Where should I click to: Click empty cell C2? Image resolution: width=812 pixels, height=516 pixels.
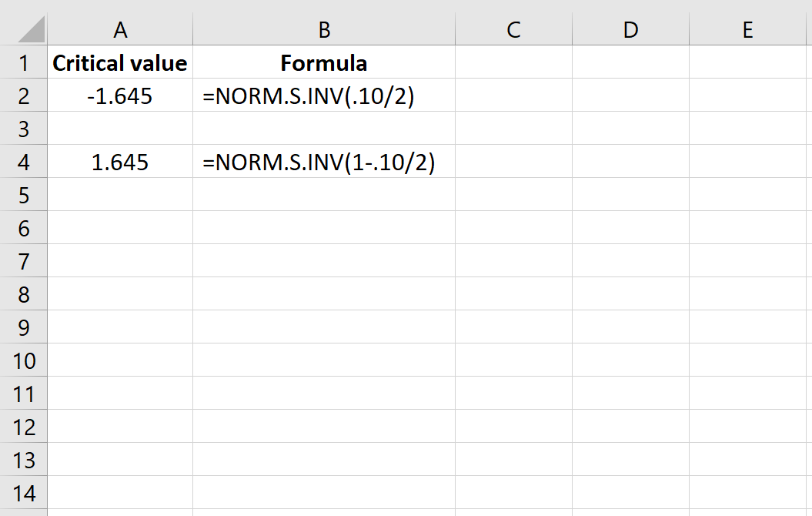click(x=513, y=96)
